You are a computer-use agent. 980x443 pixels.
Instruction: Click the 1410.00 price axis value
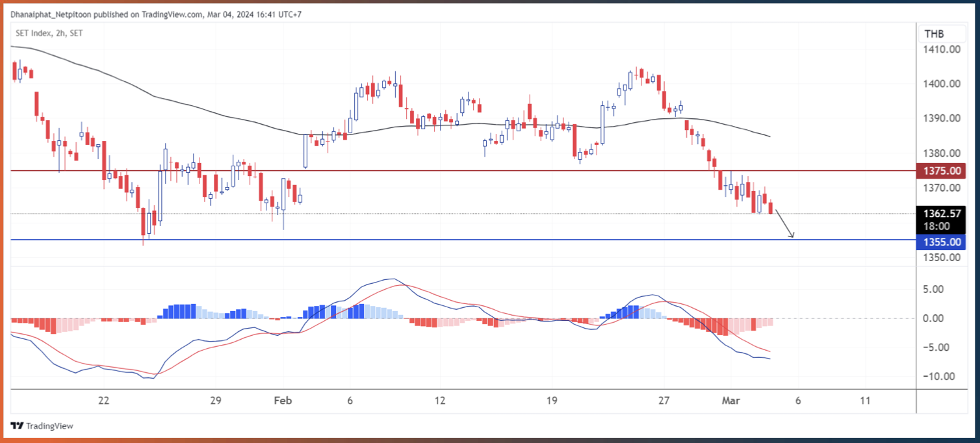click(x=942, y=49)
